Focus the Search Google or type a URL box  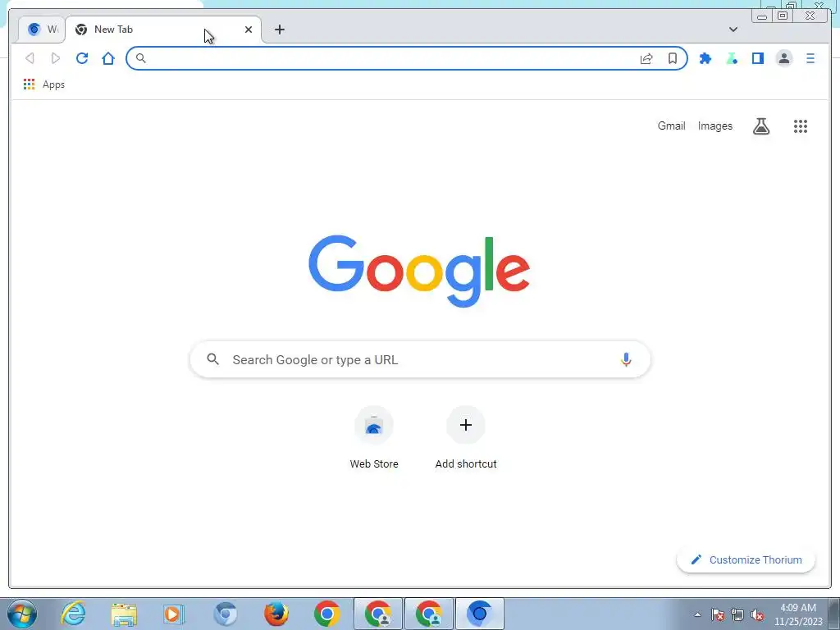[421, 359]
